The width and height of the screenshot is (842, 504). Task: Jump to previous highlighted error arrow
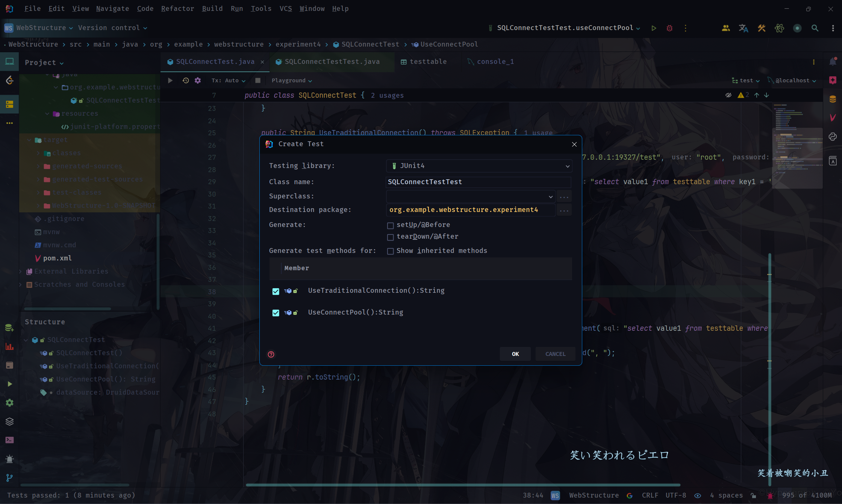(x=757, y=95)
